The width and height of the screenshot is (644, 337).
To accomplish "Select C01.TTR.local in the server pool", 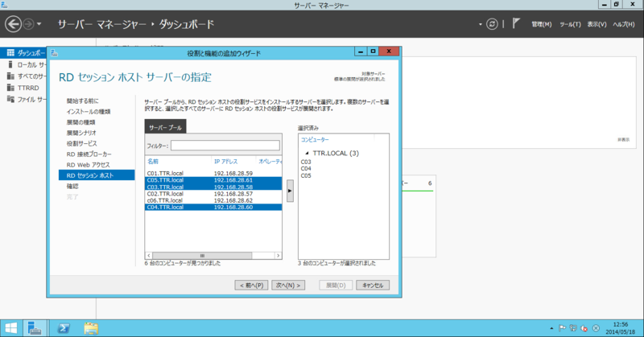I will pos(213,173).
